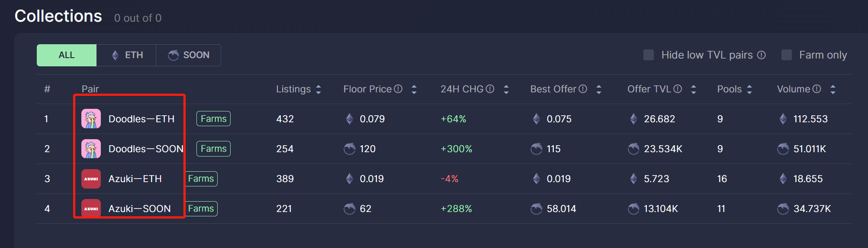Enable Hide low TVL pairs checkbox
868x248 pixels.
(x=649, y=55)
